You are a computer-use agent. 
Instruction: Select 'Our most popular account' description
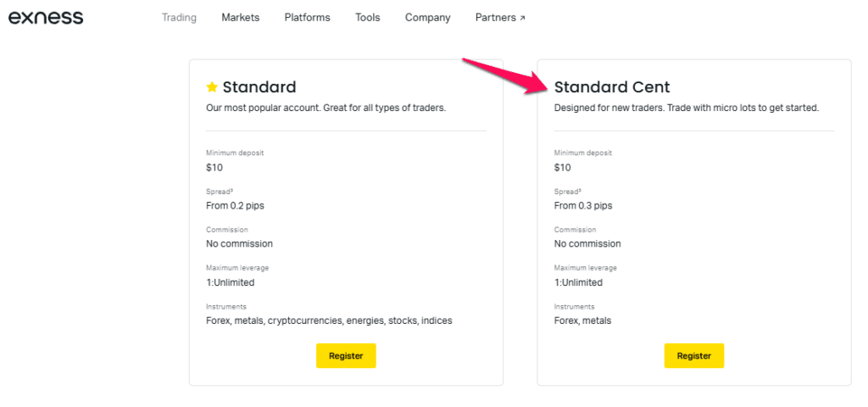(x=326, y=108)
